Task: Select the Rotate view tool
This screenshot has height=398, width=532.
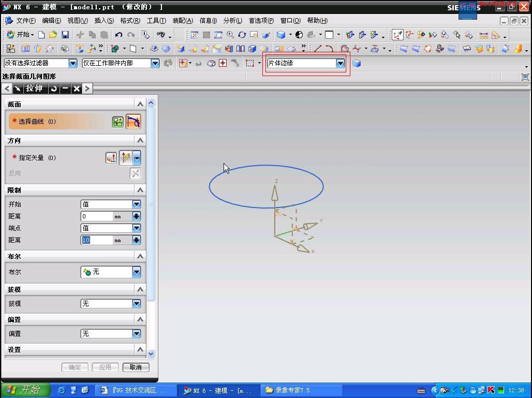Action: click(242, 35)
